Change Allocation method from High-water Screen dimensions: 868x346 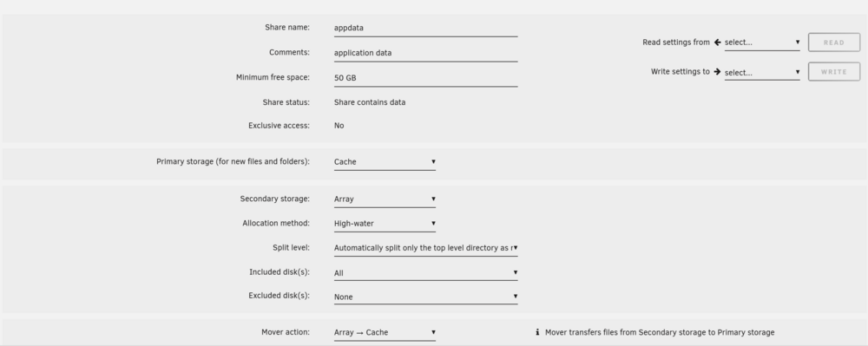click(385, 224)
